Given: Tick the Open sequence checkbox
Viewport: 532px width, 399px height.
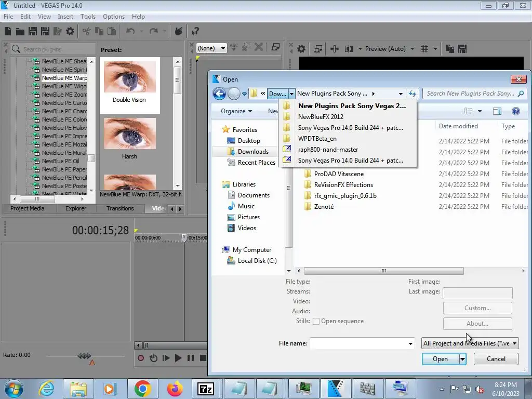Looking at the screenshot, I should pos(316,321).
